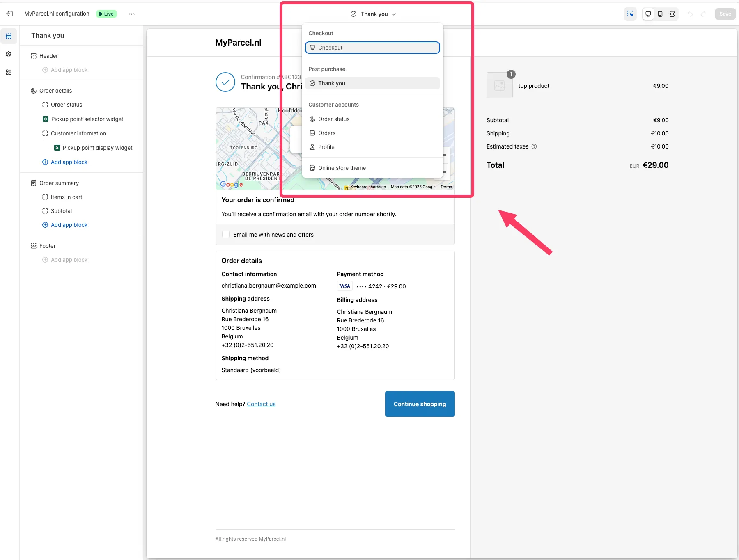Screen dimensions: 739x560
Task: Check the Email me with news and offers box
Action: click(226, 234)
